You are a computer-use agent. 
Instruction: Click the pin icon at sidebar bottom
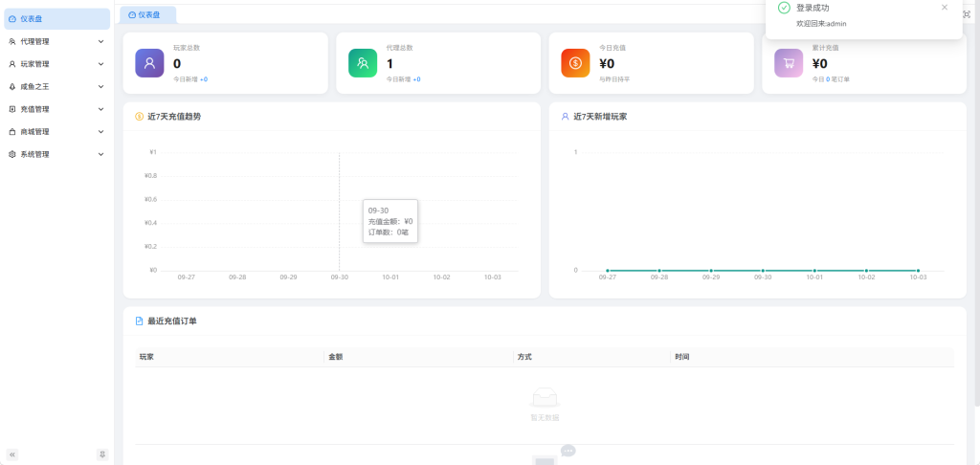[x=102, y=454]
